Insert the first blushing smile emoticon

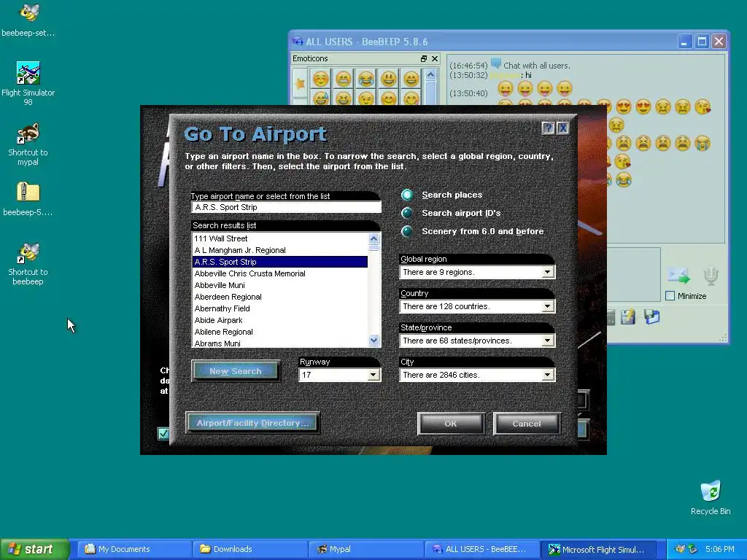pos(321,79)
